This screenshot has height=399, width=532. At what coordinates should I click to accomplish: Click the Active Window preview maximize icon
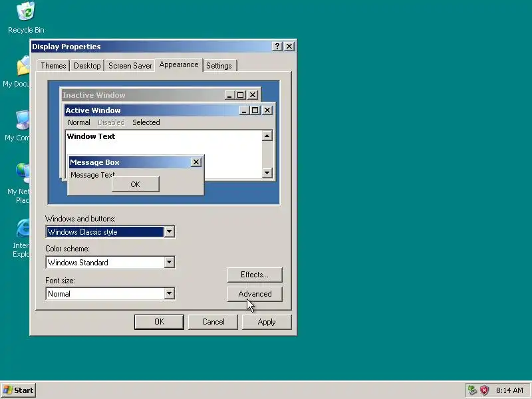pyautogui.click(x=255, y=110)
